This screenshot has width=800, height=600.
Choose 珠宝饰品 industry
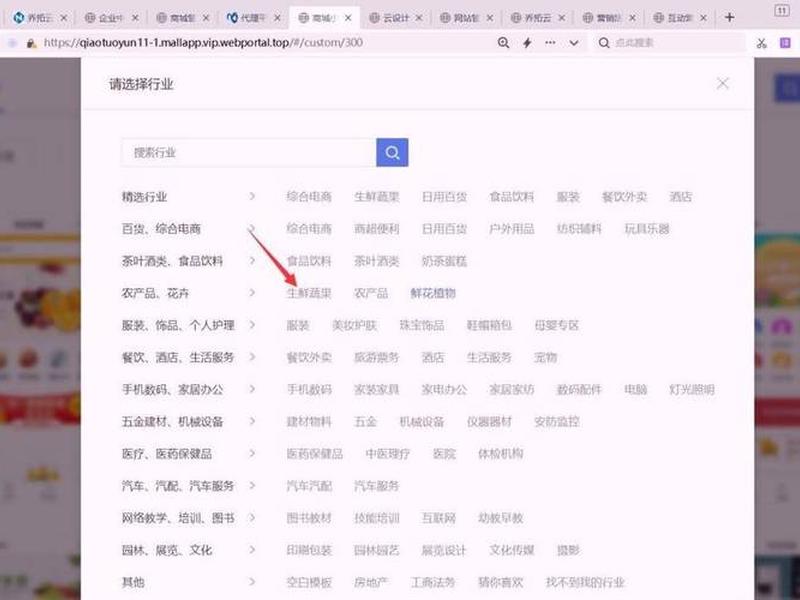click(422, 326)
